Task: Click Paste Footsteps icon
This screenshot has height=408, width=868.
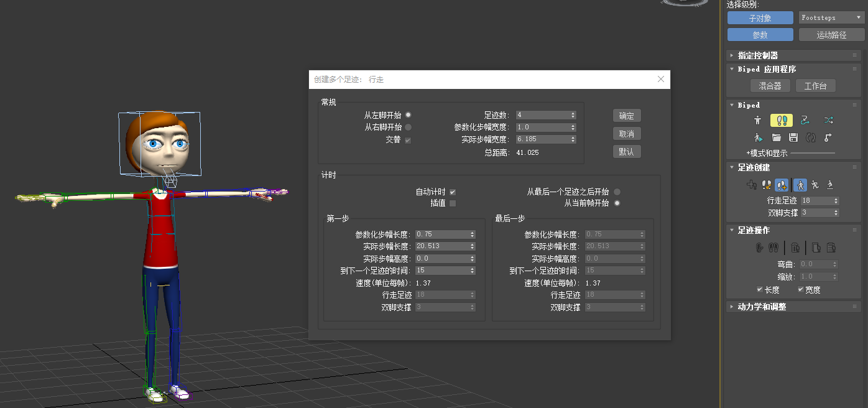Action: (x=831, y=248)
